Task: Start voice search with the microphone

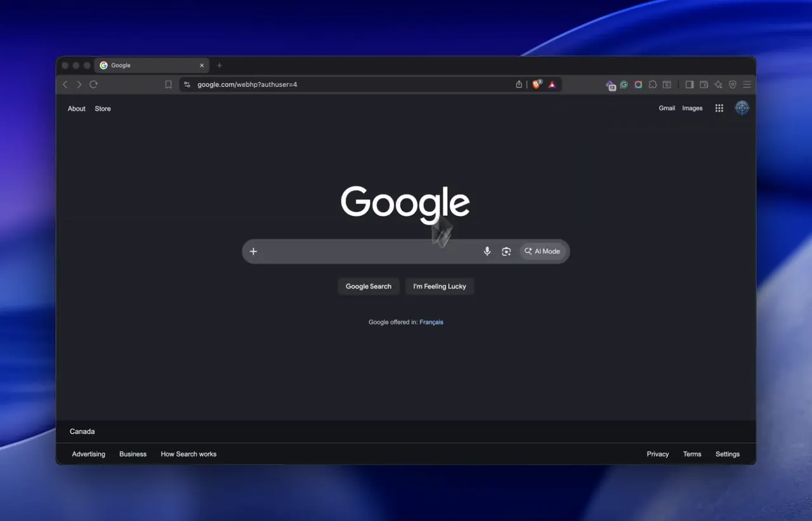Action: click(487, 251)
